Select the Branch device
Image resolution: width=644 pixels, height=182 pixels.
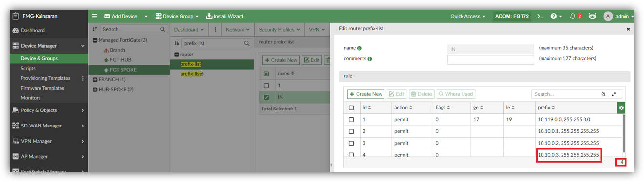(x=118, y=50)
